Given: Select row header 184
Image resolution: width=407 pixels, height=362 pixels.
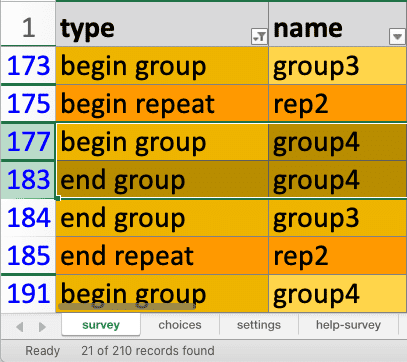Looking at the screenshot, I should point(28,218).
